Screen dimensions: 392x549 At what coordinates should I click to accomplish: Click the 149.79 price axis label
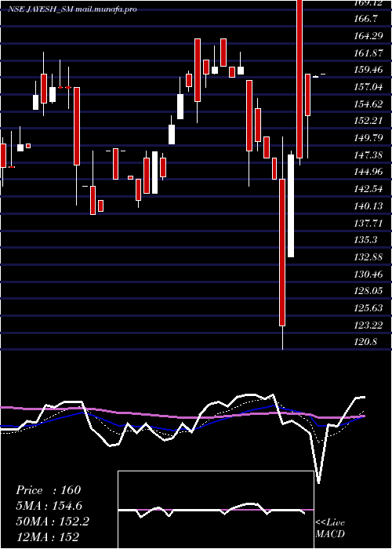pyautogui.click(x=368, y=138)
